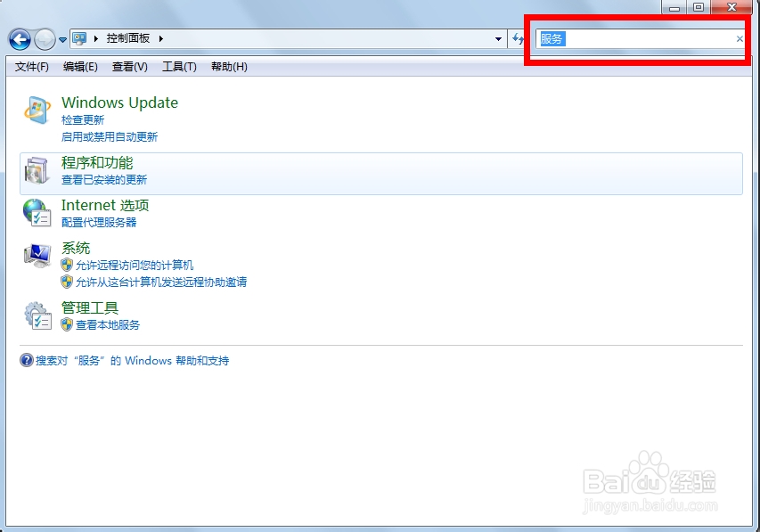The width and height of the screenshot is (760, 532).
Task: Open the Windows Update heading
Action: coord(119,102)
